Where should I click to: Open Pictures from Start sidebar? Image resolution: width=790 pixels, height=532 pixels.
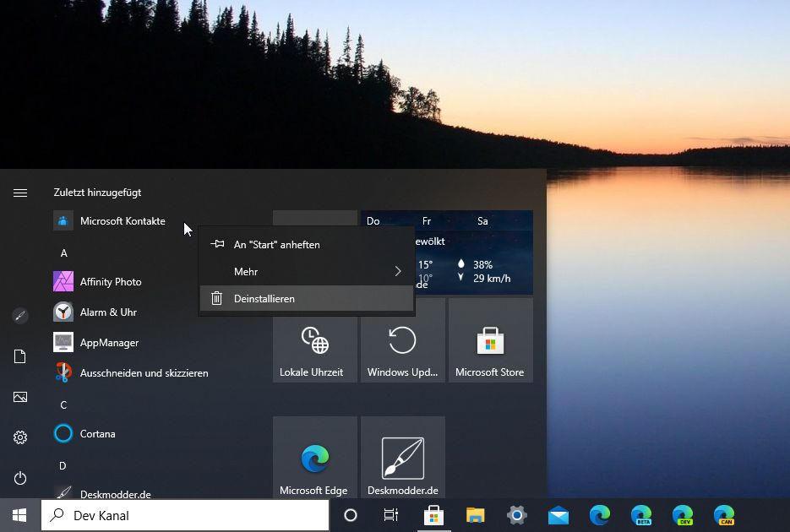20,397
